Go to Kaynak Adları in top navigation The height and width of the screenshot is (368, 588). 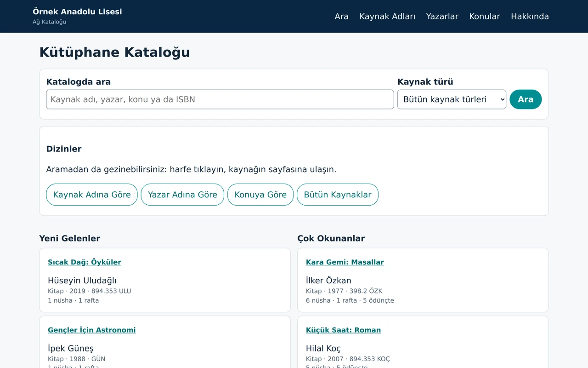(x=387, y=17)
